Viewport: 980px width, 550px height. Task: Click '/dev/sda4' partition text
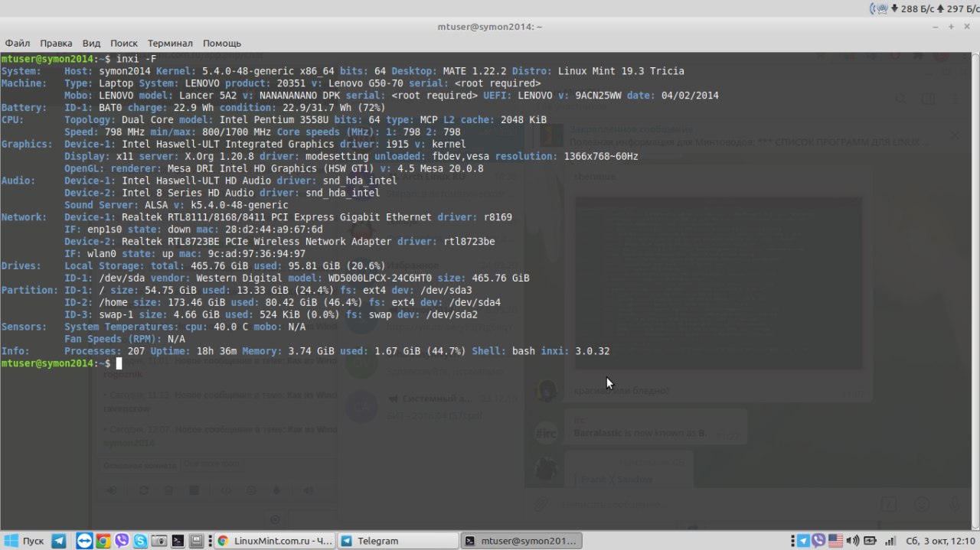click(474, 302)
